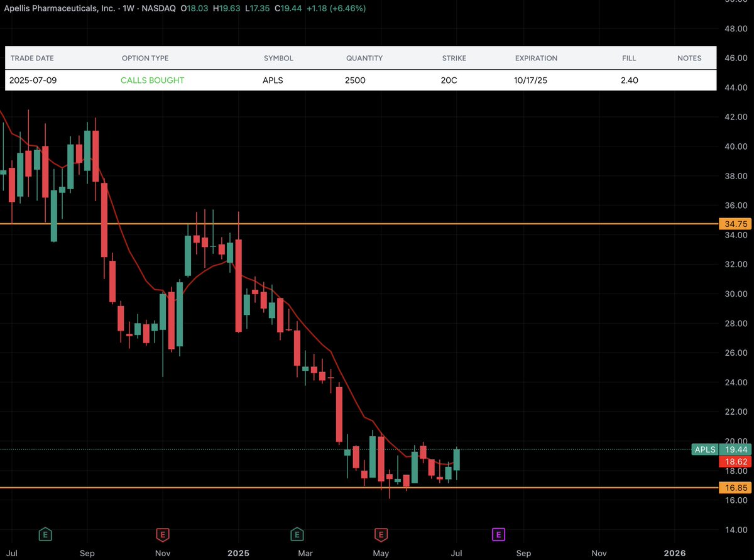Click the EXPIRATION column header
This screenshot has height=560, width=754.
pyautogui.click(x=536, y=58)
